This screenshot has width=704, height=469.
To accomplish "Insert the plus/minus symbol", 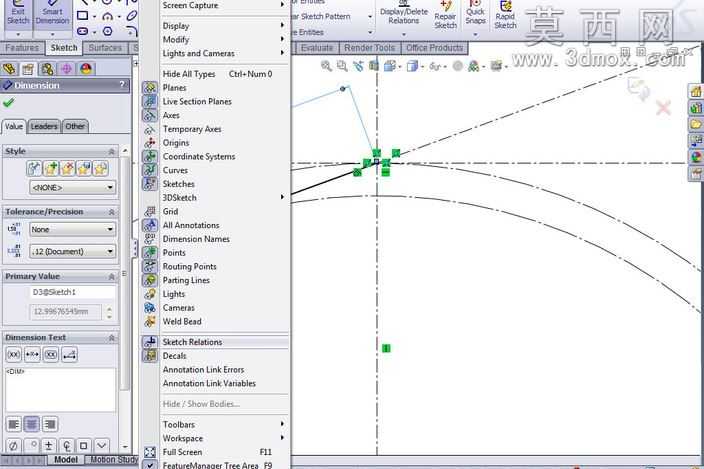I will 48,446.
